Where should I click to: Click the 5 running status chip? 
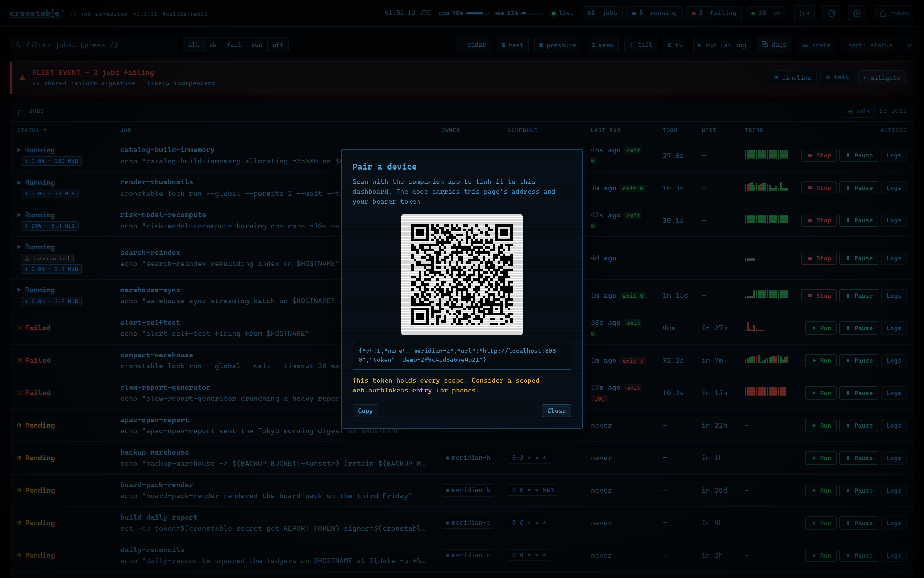(x=654, y=13)
